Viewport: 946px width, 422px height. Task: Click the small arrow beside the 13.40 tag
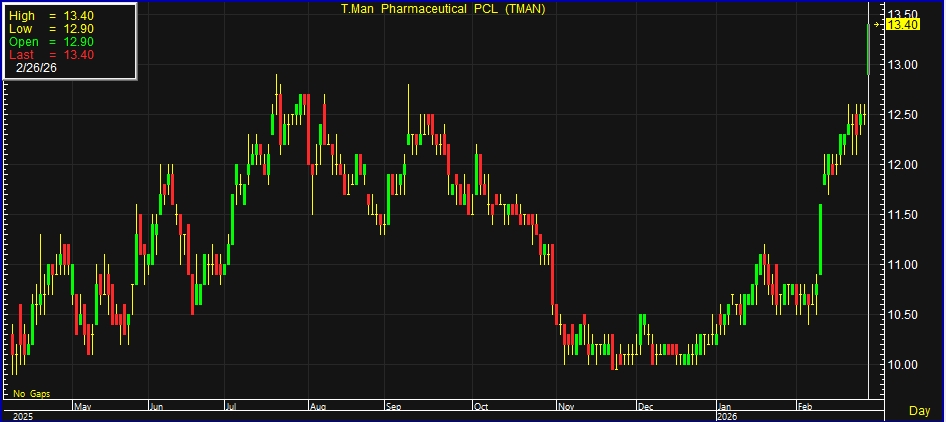point(878,24)
